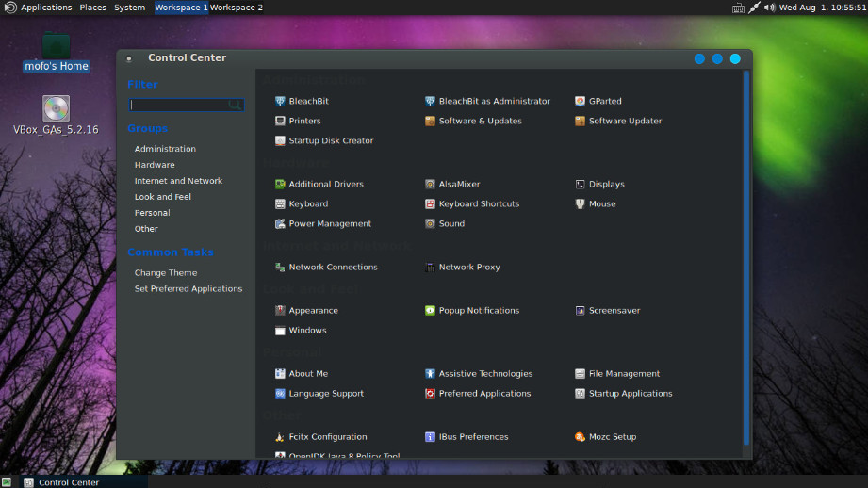Focus the Filter search field

pyautogui.click(x=186, y=105)
